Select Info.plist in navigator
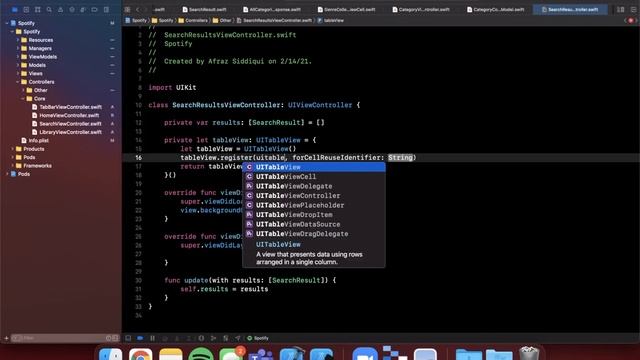Image resolution: width=640 pixels, height=360 pixels. pyautogui.click(x=35, y=140)
